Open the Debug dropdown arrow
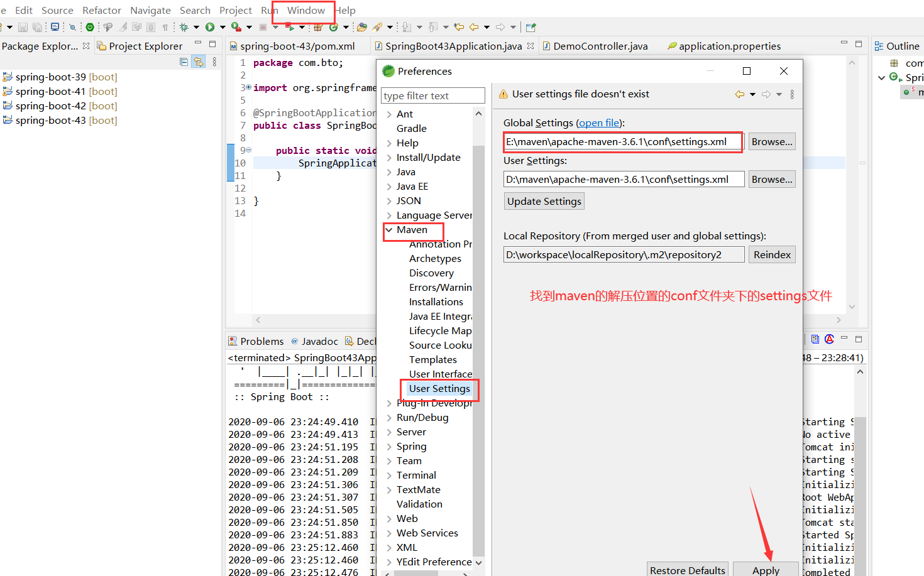Screen dimensions: 924x576 click(x=196, y=27)
